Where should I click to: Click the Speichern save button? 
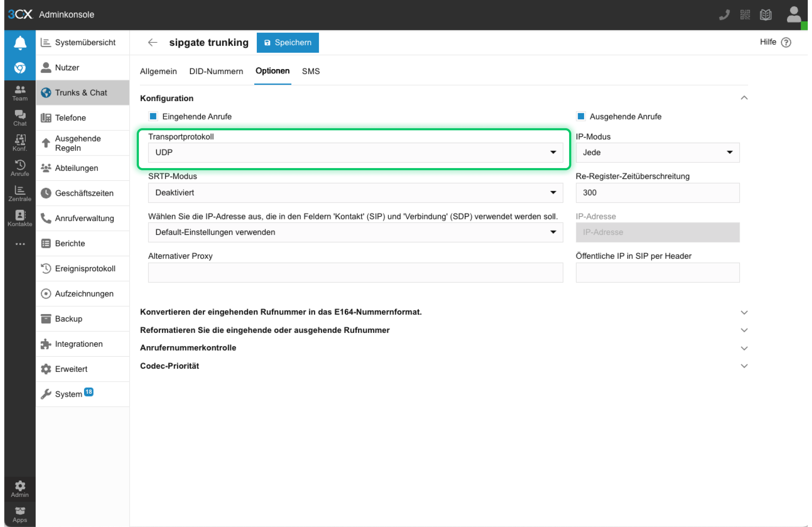tap(288, 43)
